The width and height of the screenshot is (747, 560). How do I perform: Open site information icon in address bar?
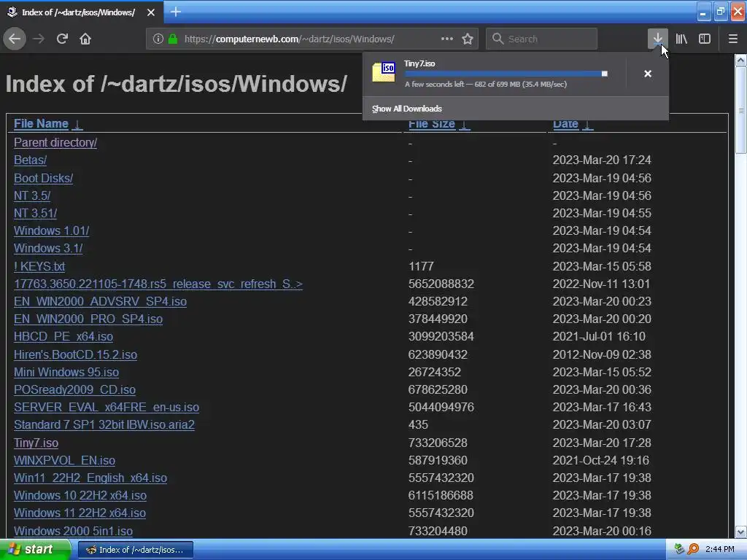pos(158,39)
